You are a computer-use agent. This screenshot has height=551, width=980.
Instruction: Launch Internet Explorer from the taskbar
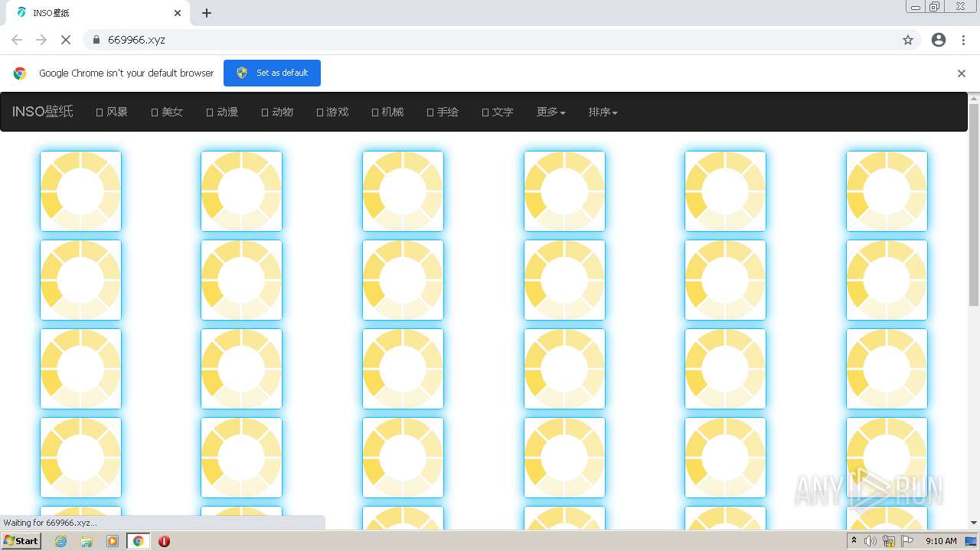(61, 541)
